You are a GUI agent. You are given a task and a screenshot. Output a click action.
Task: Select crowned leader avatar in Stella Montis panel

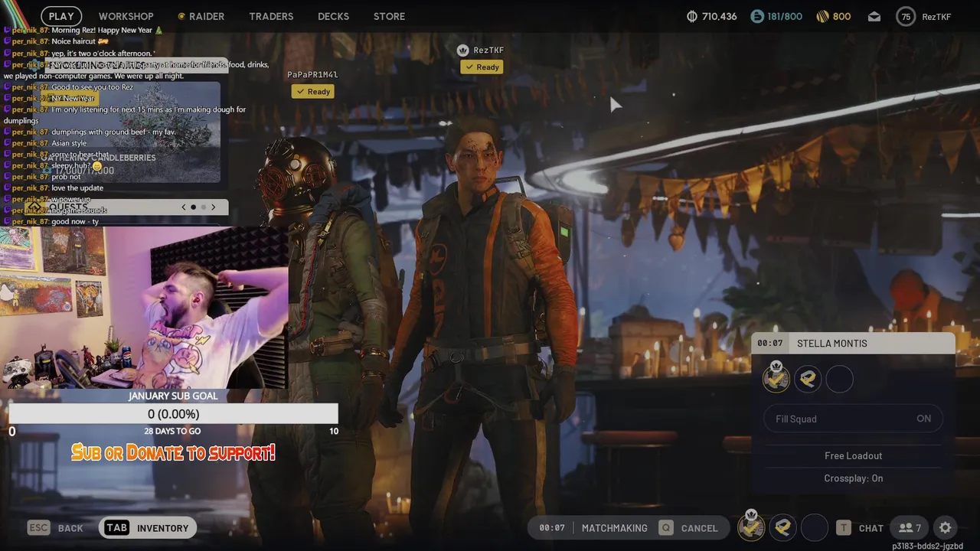point(776,378)
